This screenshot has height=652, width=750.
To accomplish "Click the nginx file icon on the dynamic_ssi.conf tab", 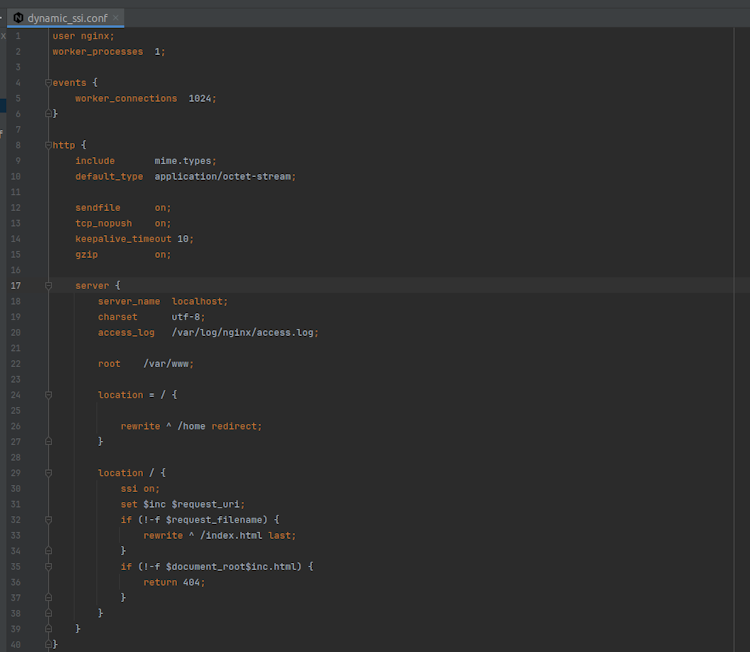I will 18,18.
